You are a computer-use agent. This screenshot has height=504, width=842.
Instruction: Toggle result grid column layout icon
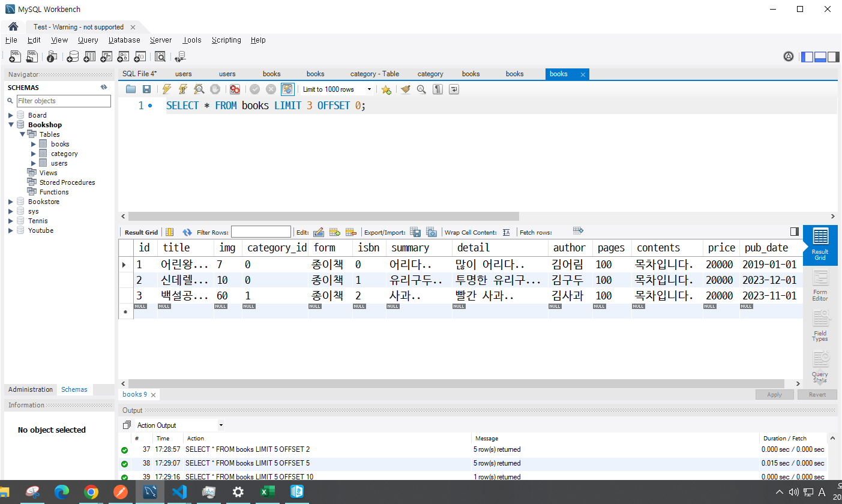(169, 232)
